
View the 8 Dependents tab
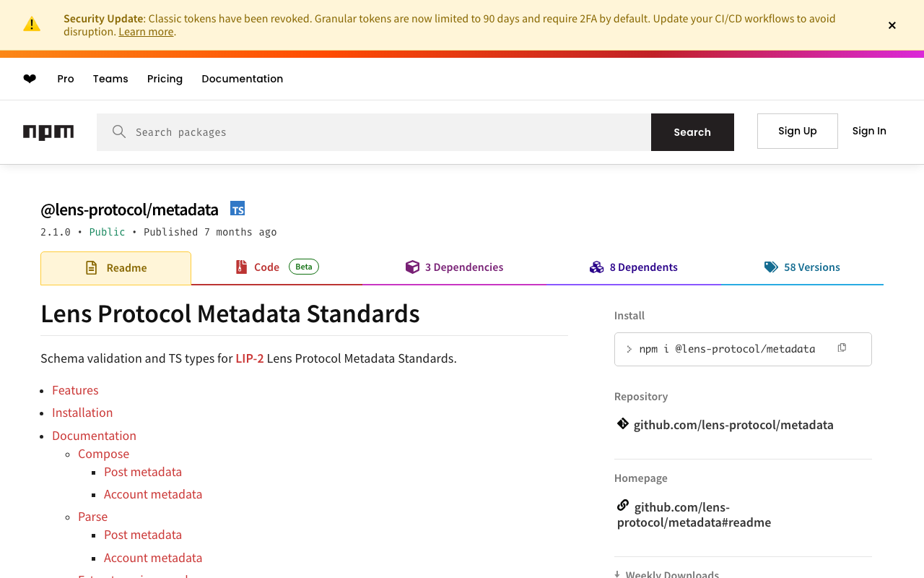tap(634, 267)
